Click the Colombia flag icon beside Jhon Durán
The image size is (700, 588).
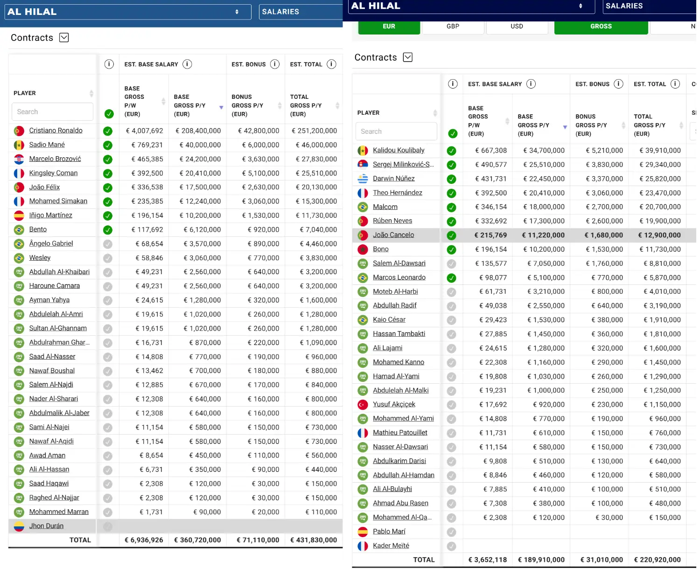pyautogui.click(x=19, y=526)
